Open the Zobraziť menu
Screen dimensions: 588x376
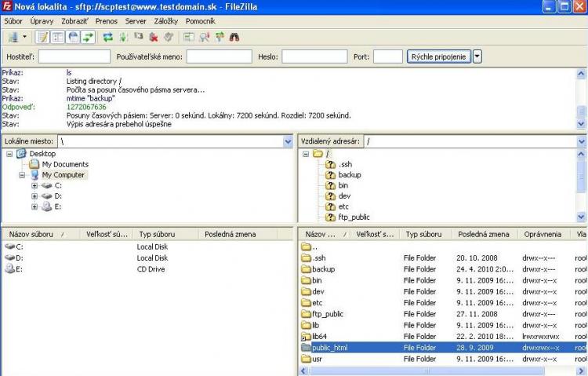(x=74, y=21)
